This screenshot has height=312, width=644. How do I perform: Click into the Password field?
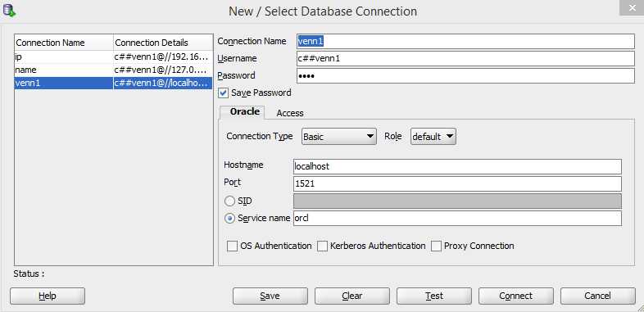point(465,76)
